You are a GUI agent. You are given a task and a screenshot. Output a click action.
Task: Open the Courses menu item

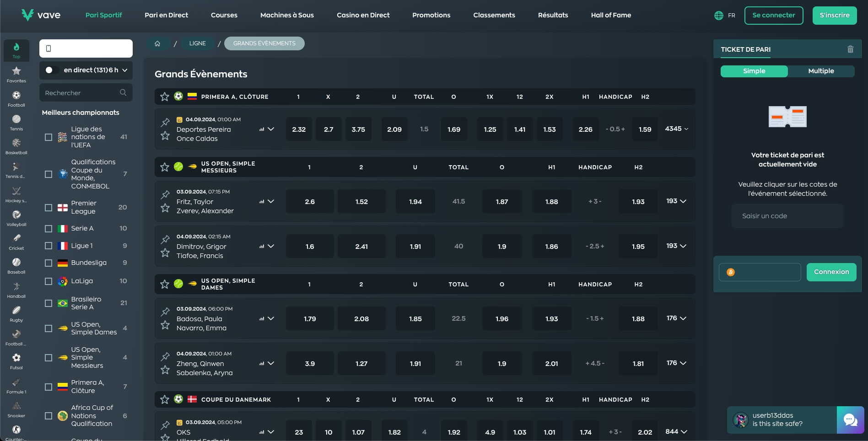224,15
